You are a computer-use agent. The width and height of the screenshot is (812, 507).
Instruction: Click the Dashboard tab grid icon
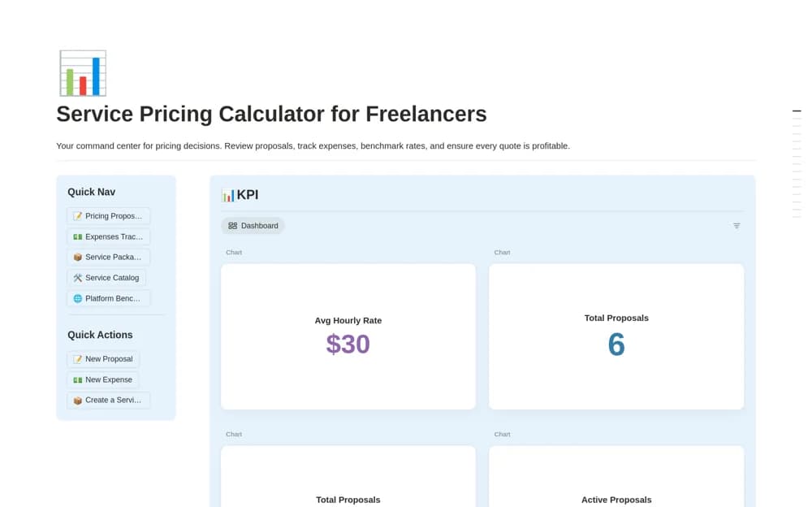tap(232, 226)
